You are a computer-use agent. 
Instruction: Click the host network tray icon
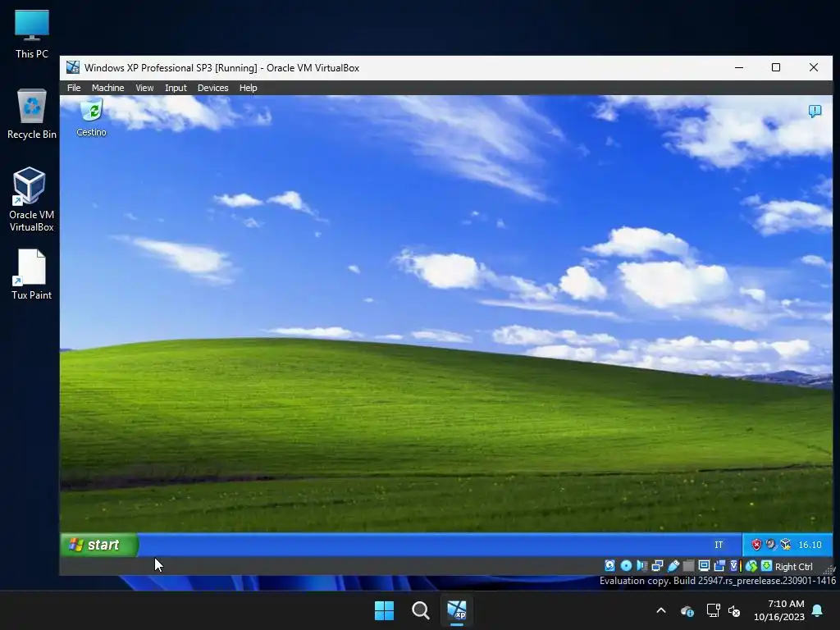[x=713, y=610]
